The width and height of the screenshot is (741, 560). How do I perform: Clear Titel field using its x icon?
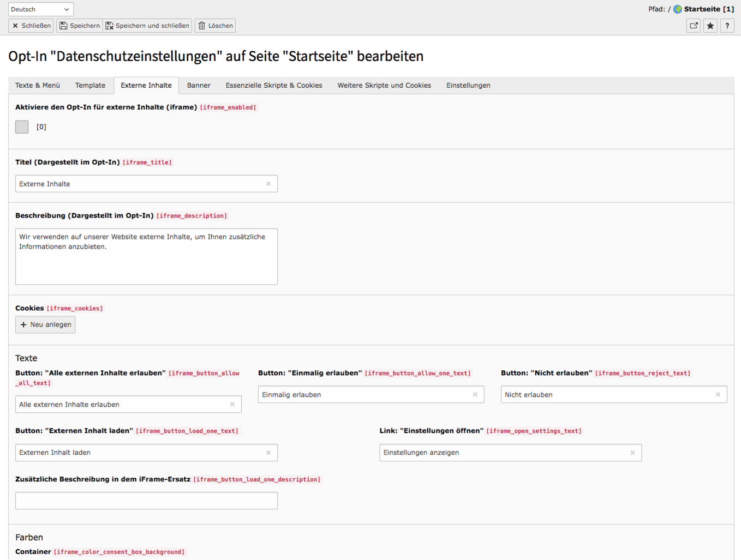point(268,184)
